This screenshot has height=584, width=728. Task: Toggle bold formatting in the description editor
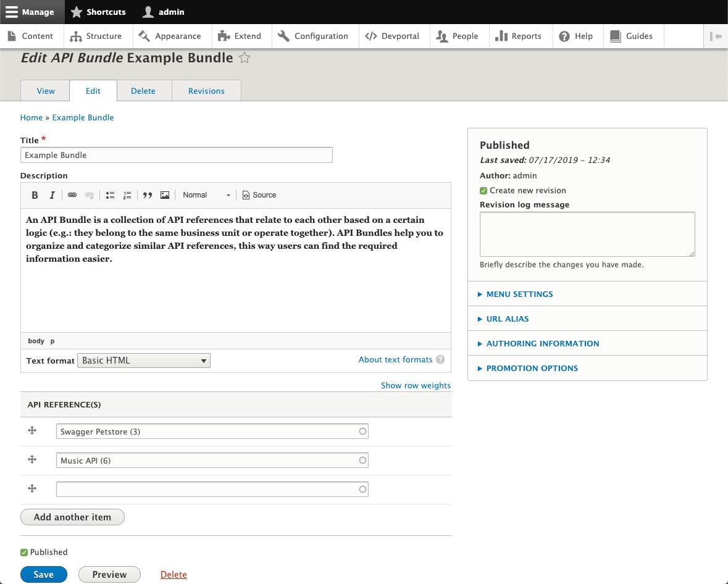point(35,195)
